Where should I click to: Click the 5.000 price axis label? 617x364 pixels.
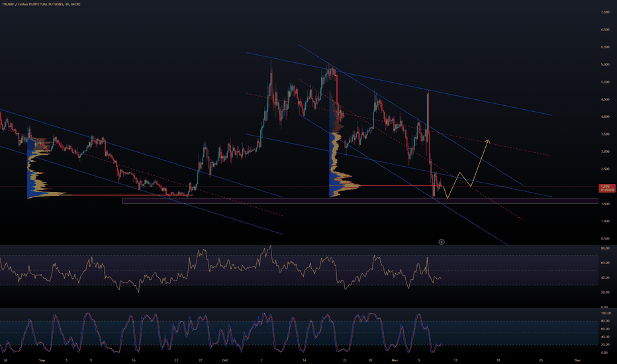click(x=605, y=82)
